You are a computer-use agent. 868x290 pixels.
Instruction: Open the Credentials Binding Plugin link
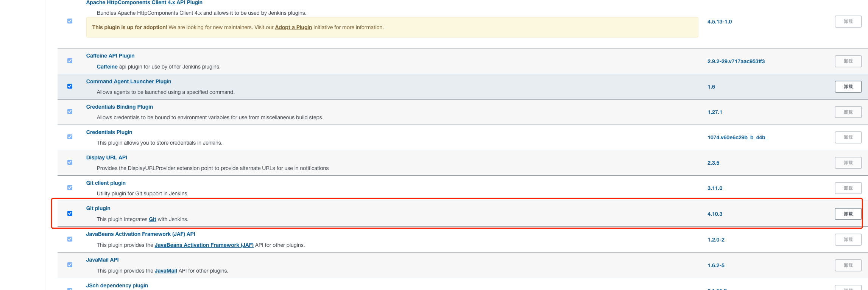tap(120, 107)
